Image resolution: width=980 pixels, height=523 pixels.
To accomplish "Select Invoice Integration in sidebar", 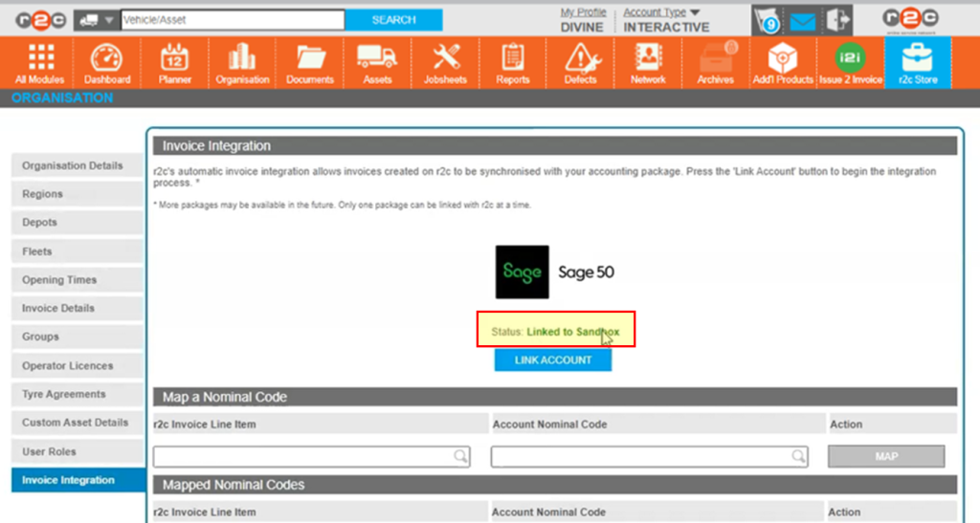I will 78,480.
